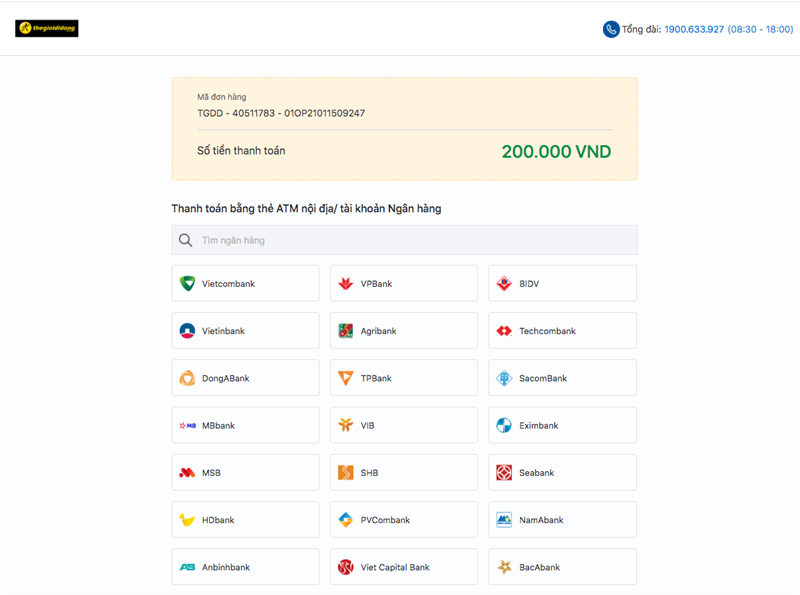Click the Agribank logo icon
The width and height of the screenshot is (800, 595).
tap(346, 331)
